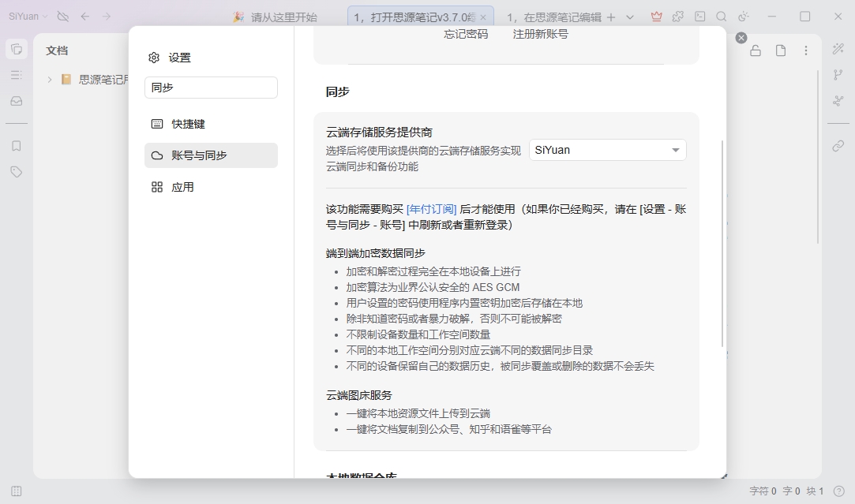Click the settings search field containing 同步
The width and height of the screenshot is (855, 504).
[x=211, y=88]
